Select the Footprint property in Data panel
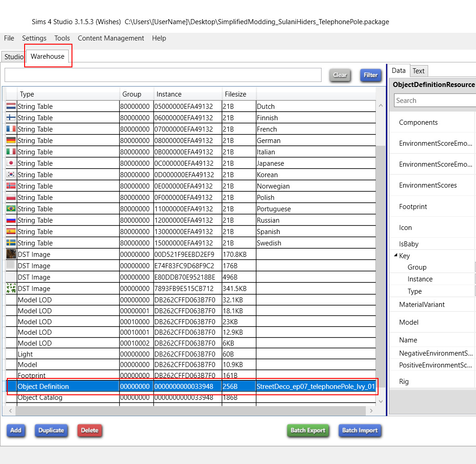476x464 pixels. coord(413,207)
